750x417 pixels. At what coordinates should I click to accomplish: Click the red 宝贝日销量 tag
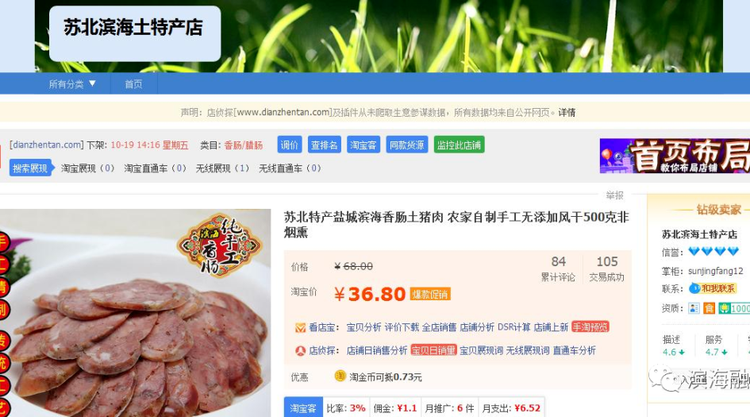433,351
